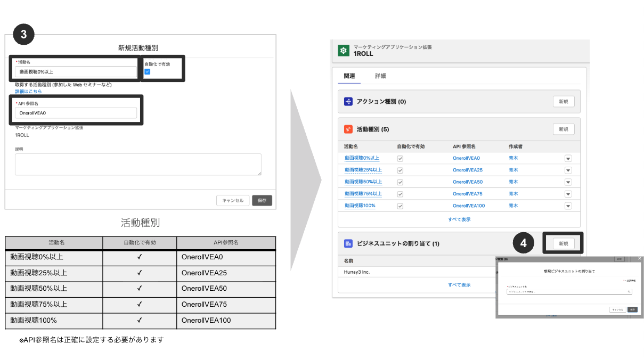Click the 活動名 input field

point(76,71)
